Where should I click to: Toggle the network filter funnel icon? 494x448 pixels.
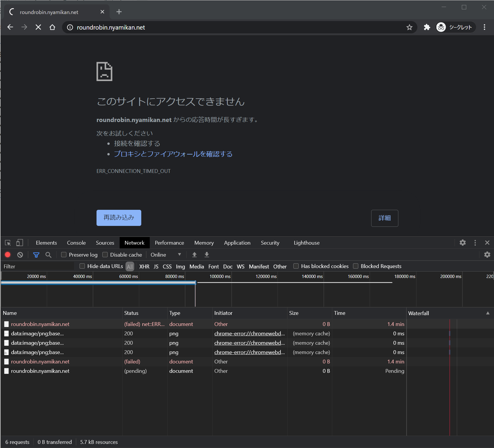36,255
